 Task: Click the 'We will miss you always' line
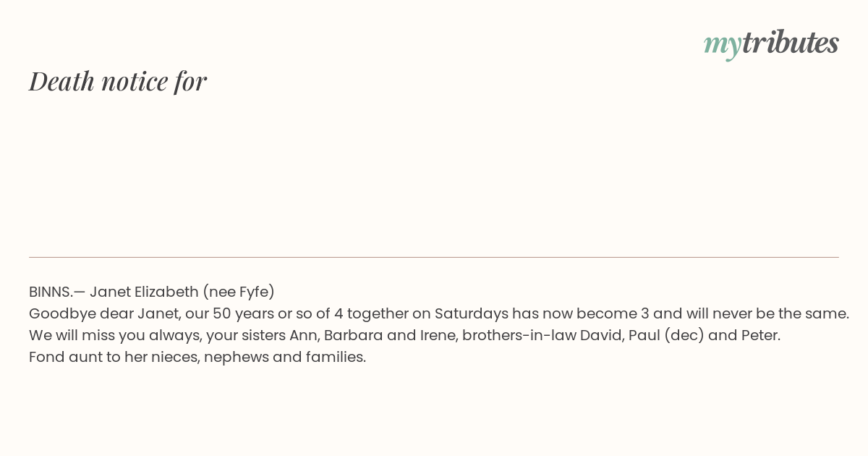404,335
